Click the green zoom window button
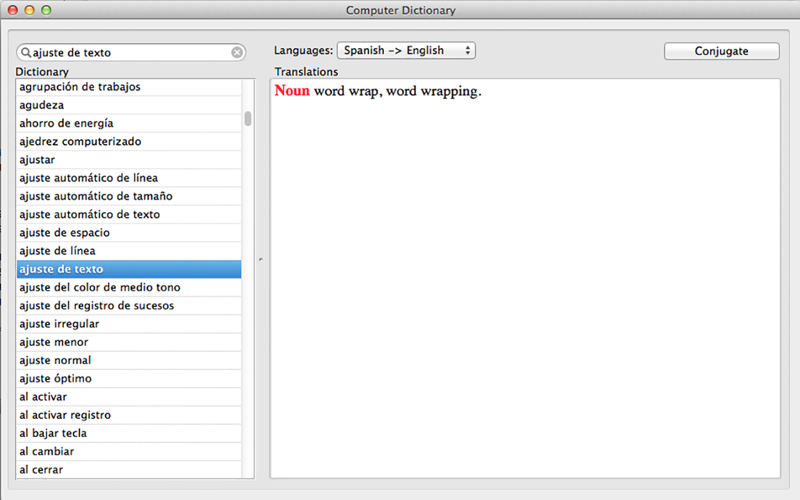Viewport: 800px width, 500px height. (x=46, y=10)
